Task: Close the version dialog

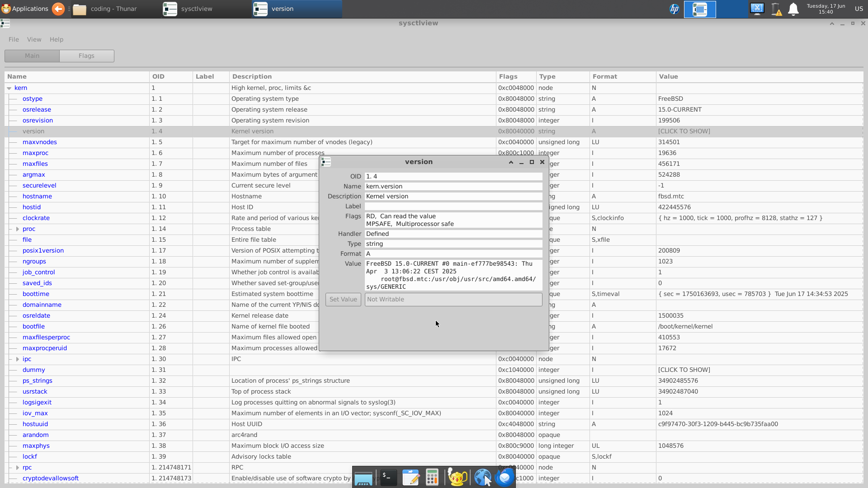Action: coord(542,162)
